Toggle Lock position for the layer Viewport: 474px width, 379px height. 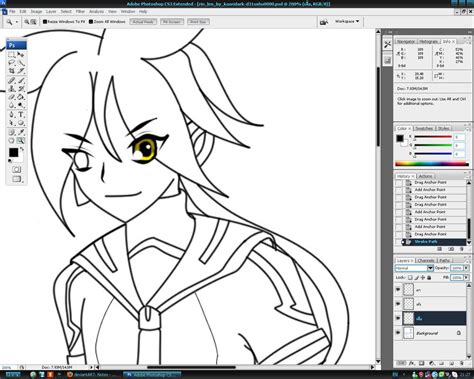(423, 277)
